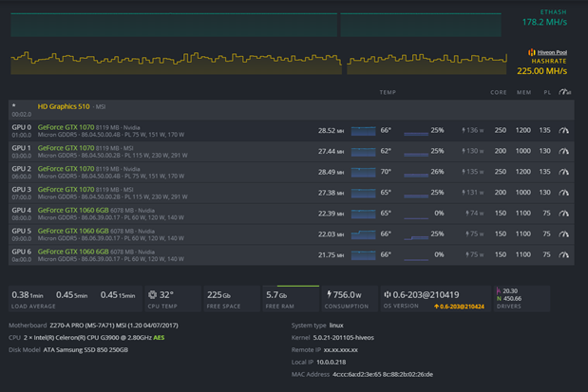This screenshot has height=392, width=588.
Task: Click the 10.0.0.218 local IP
Action: 332,362
